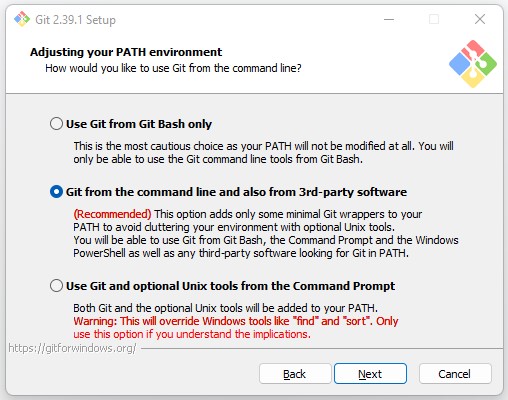Close the Git 2.39.1 Setup window
508x400 pixels.
(x=480, y=19)
